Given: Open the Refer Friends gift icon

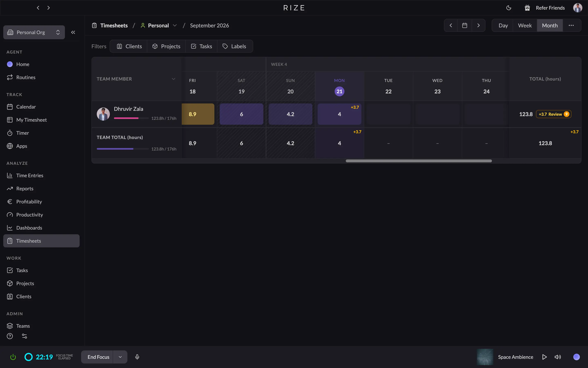Looking at the screenshot, I should click(527, 8).
